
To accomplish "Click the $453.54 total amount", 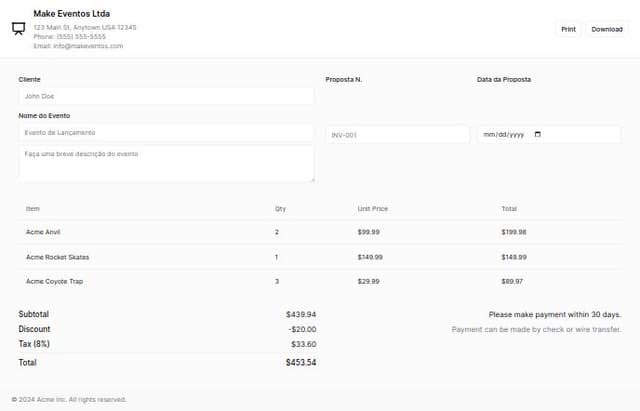I will [x=301, y=362].
